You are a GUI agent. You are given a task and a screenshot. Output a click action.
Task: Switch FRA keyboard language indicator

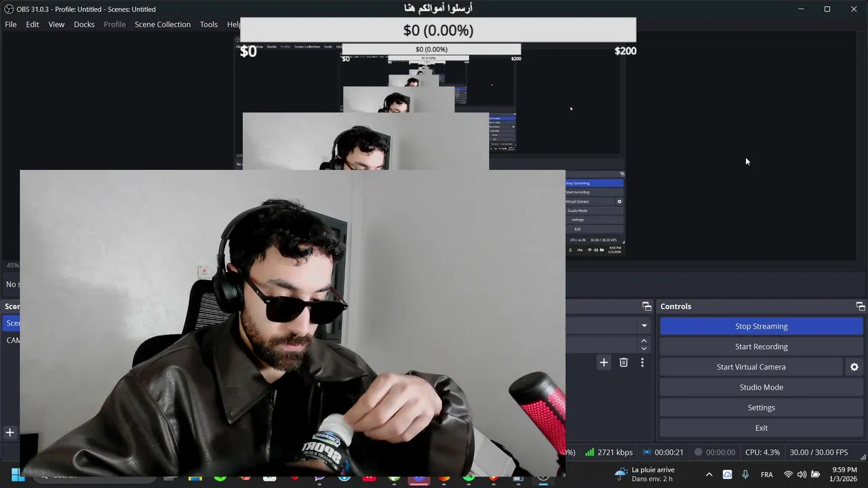tap(767, 474)
